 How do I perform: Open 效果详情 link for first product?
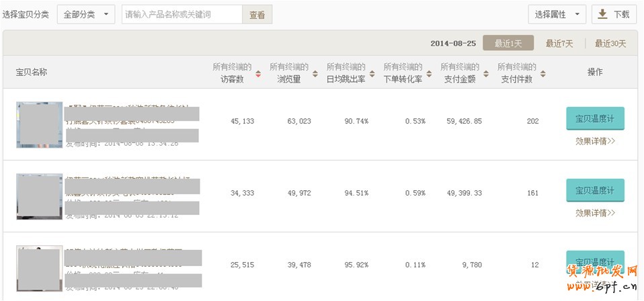595,141
